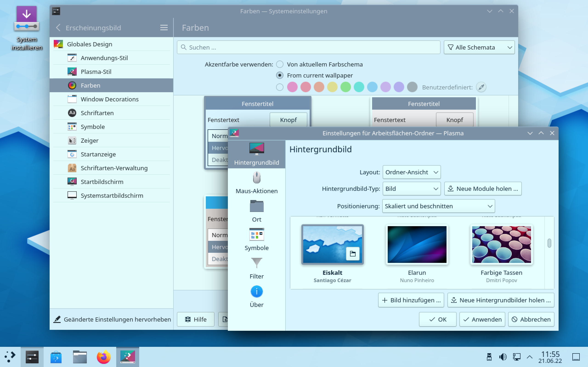Screen dimensions: 588x367
Task: Click the Anwenden button
Action: (482, 320)
